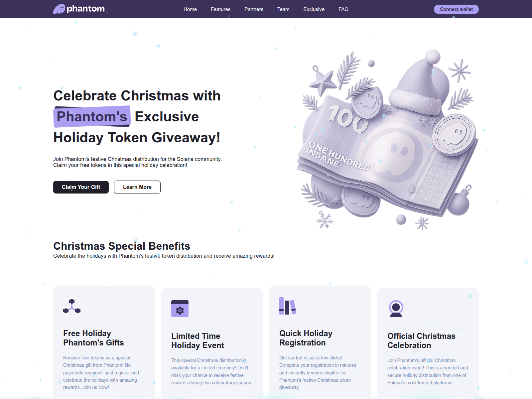Click the network nodes icon on gifts card
532x399 pixels.
(x=72, y=306)
